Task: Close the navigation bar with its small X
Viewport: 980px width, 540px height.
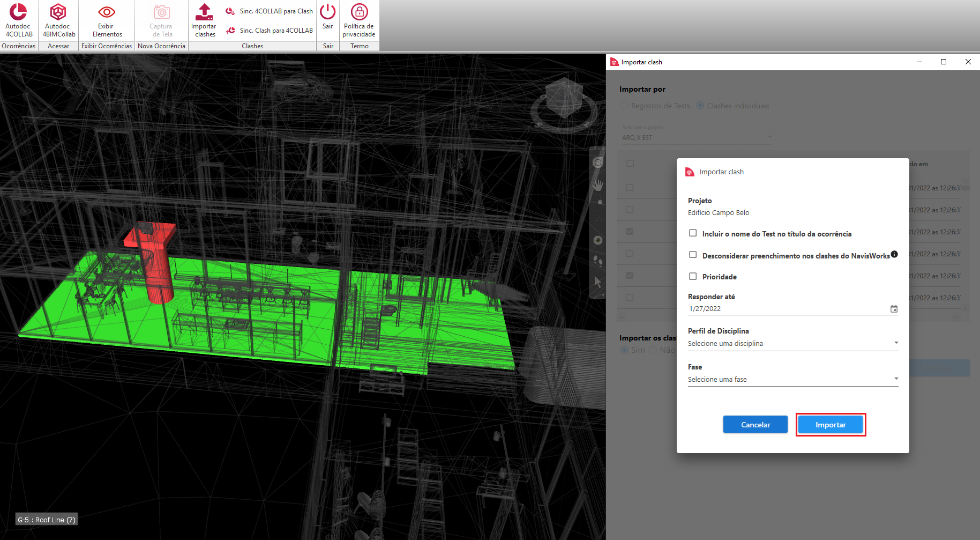Action: pos(603,149)
